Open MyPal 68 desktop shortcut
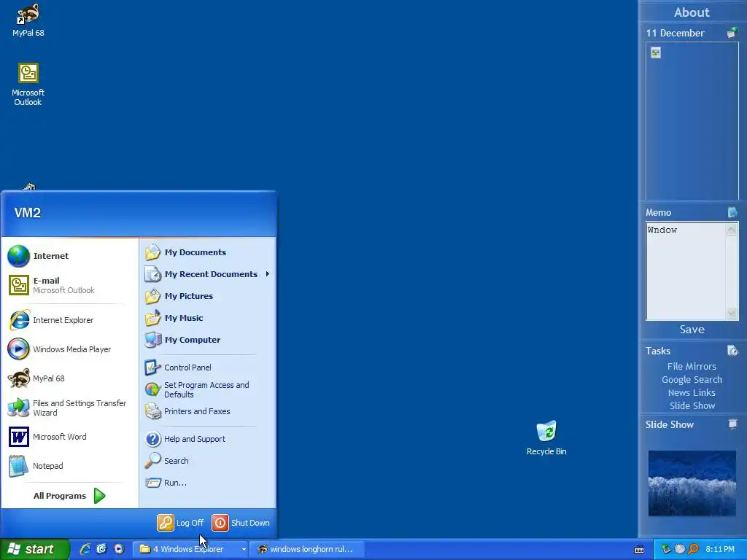This screenshot has height=560, width=747. (28, 20)
